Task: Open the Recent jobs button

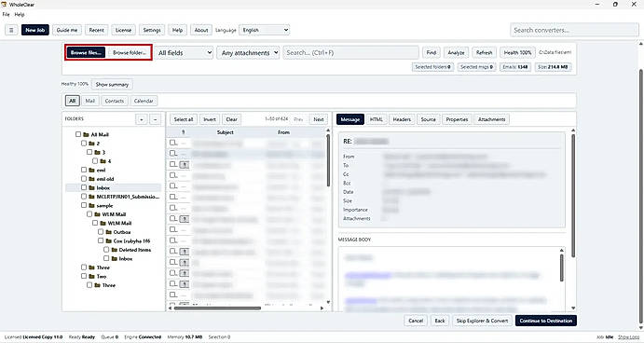Action: 97,30
